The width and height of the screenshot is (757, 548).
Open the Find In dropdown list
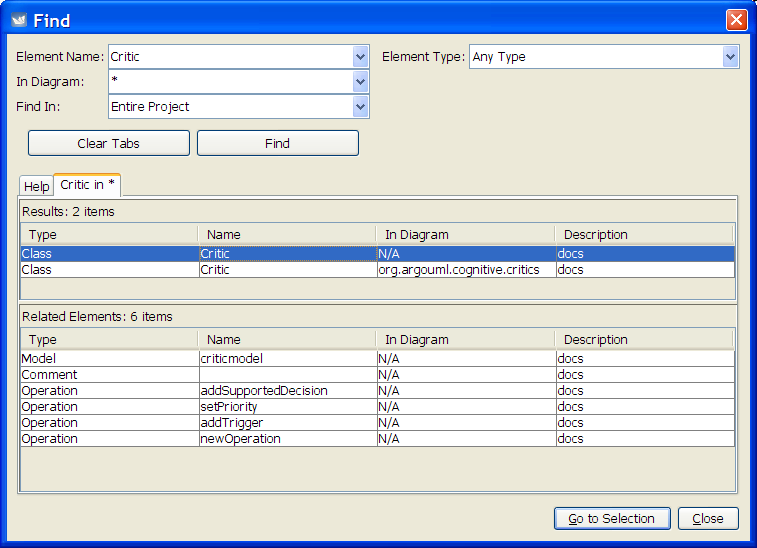point(360,107)
